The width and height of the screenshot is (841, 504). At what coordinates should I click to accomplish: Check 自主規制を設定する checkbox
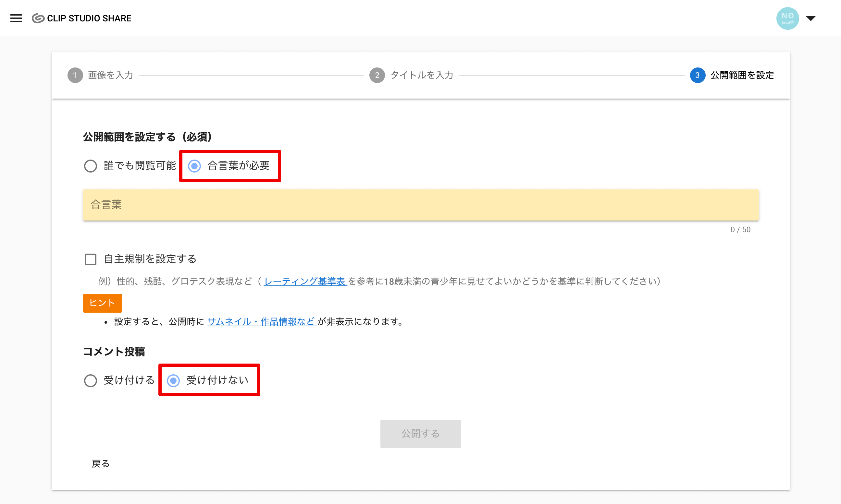[90, 259]
